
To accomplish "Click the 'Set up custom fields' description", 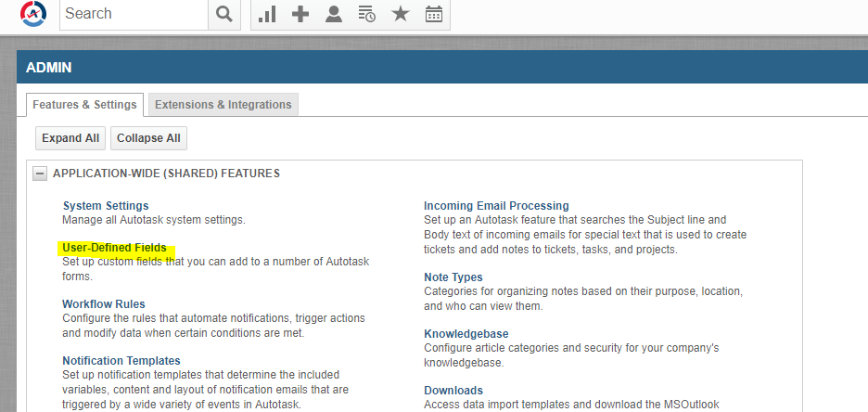I will [215, 268].
